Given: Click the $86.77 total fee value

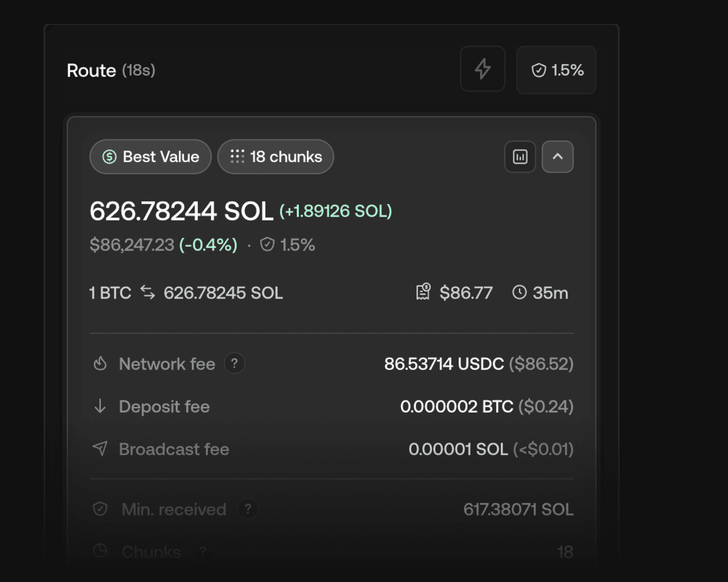Looking at the screenshot, I should coord(466,293).
